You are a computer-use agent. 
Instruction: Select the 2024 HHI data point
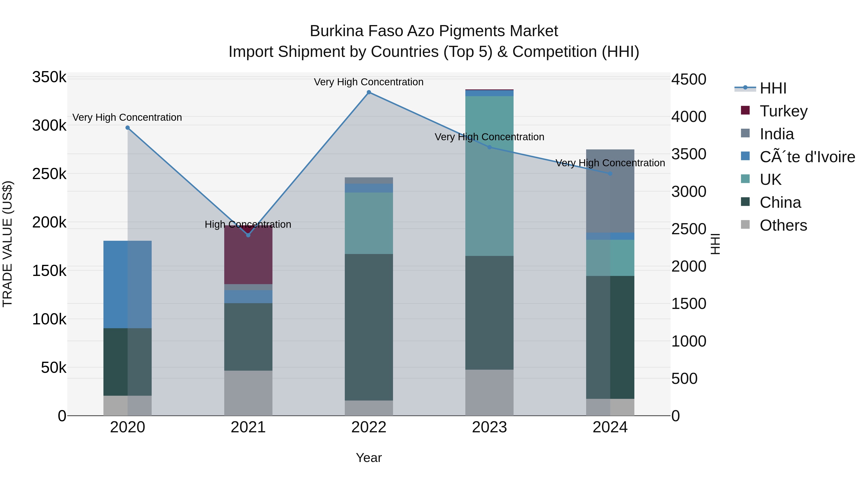click(x=610, y=174)
